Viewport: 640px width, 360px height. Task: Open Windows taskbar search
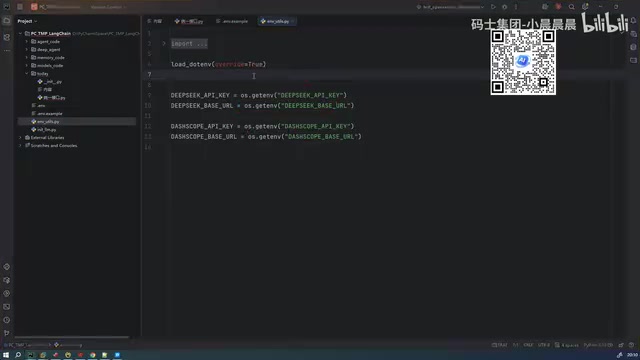18,355
